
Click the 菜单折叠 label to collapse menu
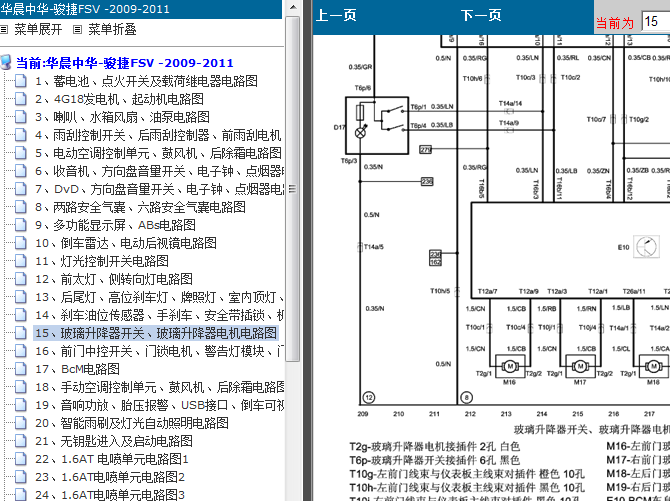[112, 29]
